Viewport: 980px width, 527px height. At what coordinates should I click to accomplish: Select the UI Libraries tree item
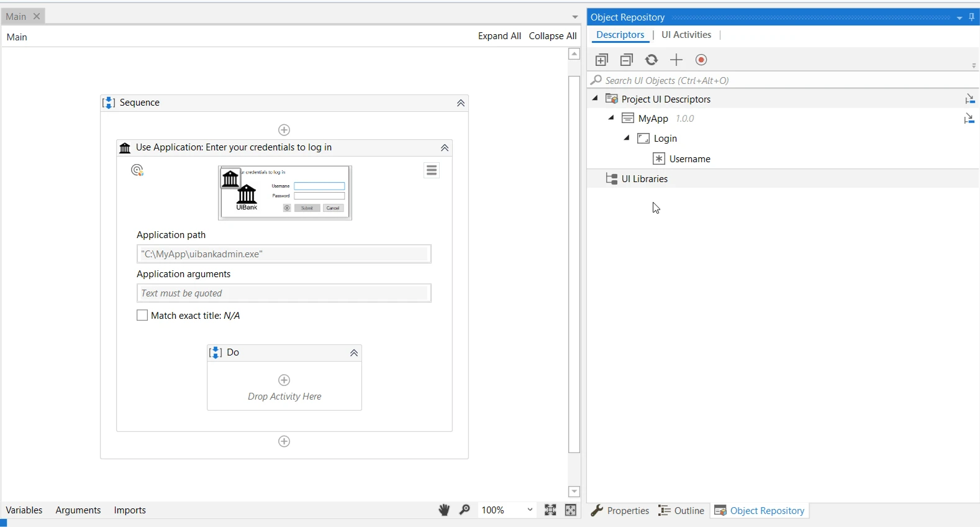645,179
